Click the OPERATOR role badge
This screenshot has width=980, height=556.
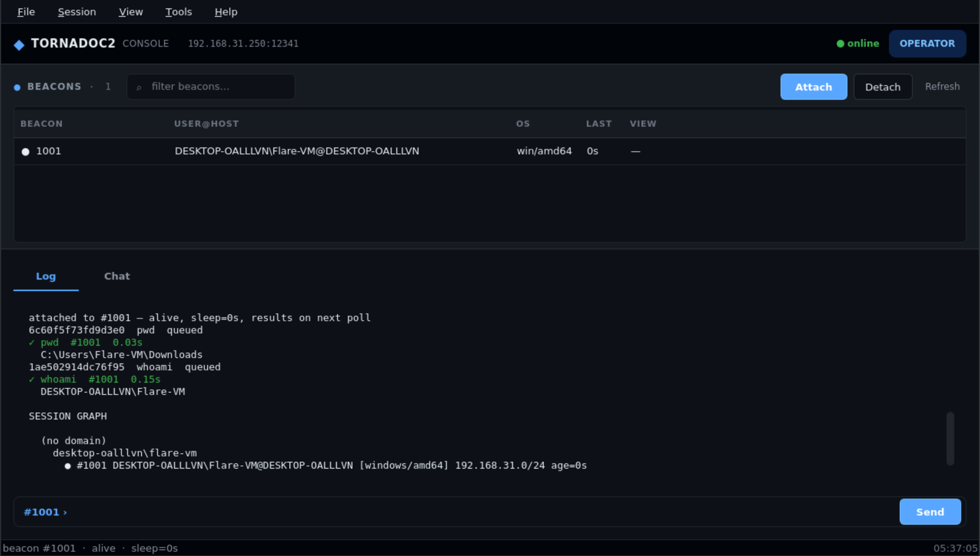927,43
